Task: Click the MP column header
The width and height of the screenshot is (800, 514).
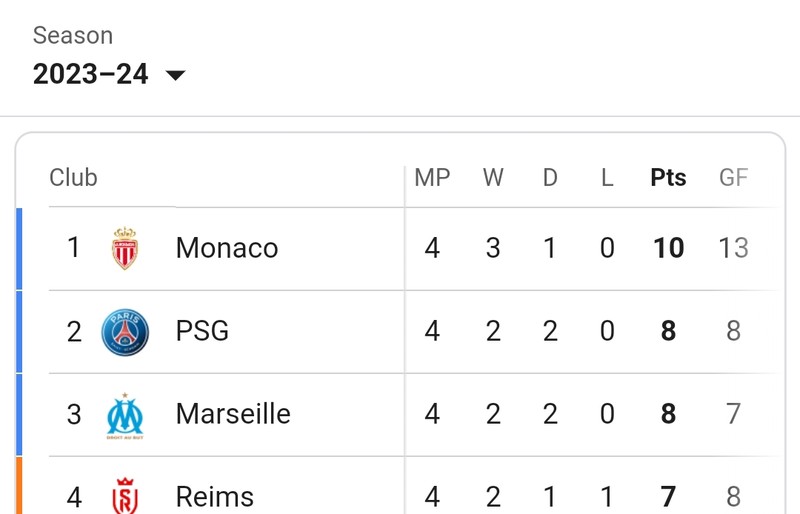Action: coord(432,178)
